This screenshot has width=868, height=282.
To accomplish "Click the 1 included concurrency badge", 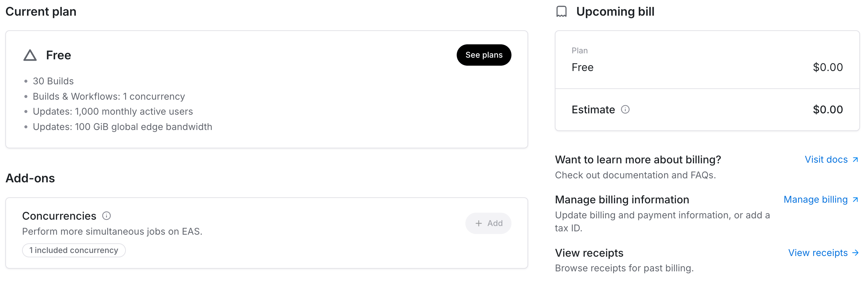I will coord(74,250).
